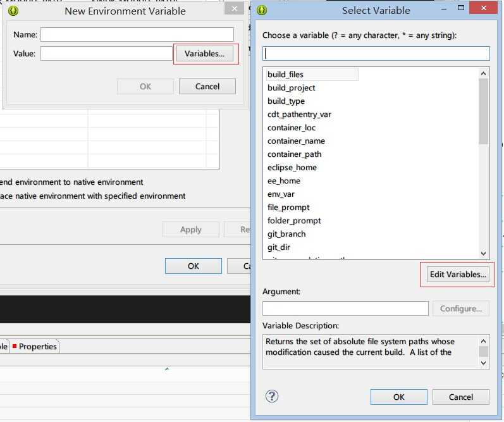
Task: Select container_name variable
Action: pos(296,141)
